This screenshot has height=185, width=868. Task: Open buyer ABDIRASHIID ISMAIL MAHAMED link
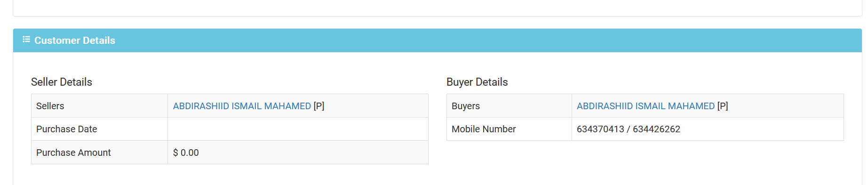click(645, 106)
